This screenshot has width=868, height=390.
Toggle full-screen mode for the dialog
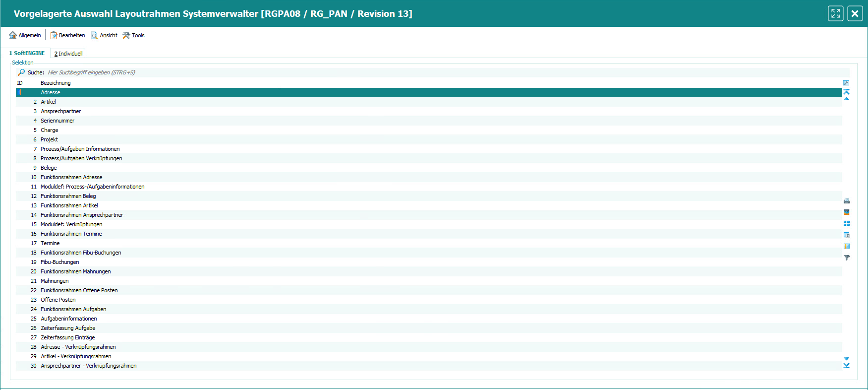836,13
